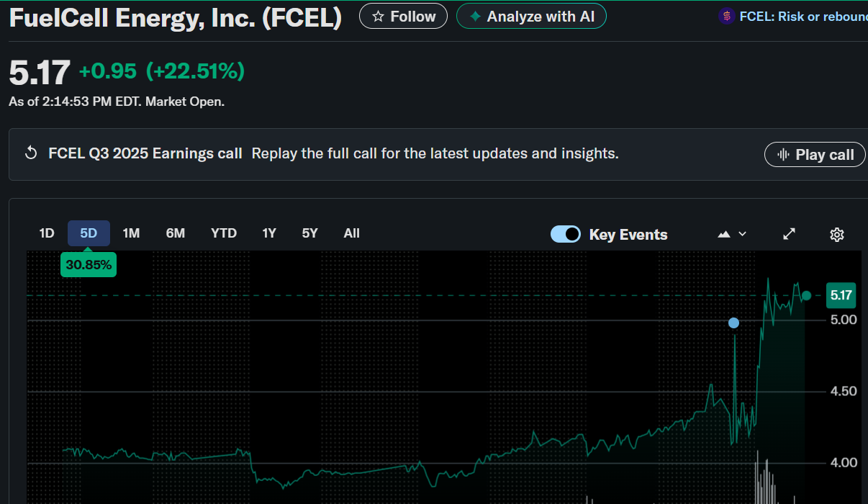Click the replay icon beside Earnings call
Image resolution: width=868 pixels, height=504 pixels.
[x=31, y=153]
